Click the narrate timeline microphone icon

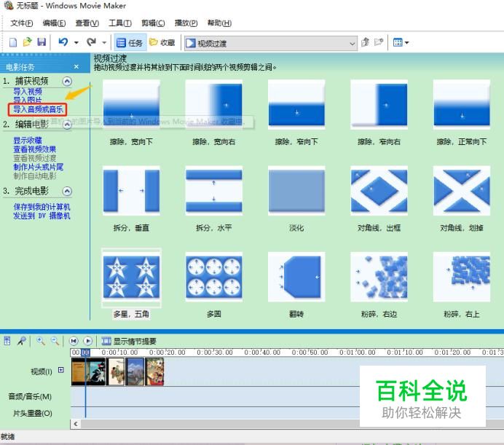coord(22,341)
